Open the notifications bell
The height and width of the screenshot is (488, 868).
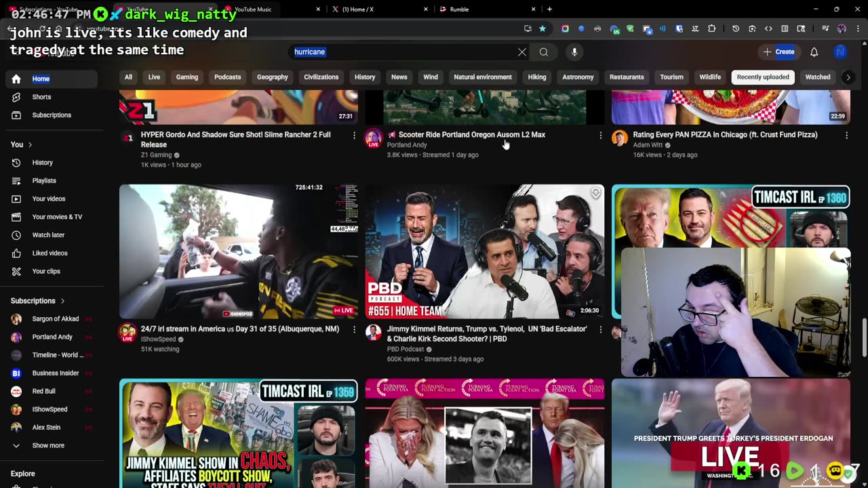814,52
